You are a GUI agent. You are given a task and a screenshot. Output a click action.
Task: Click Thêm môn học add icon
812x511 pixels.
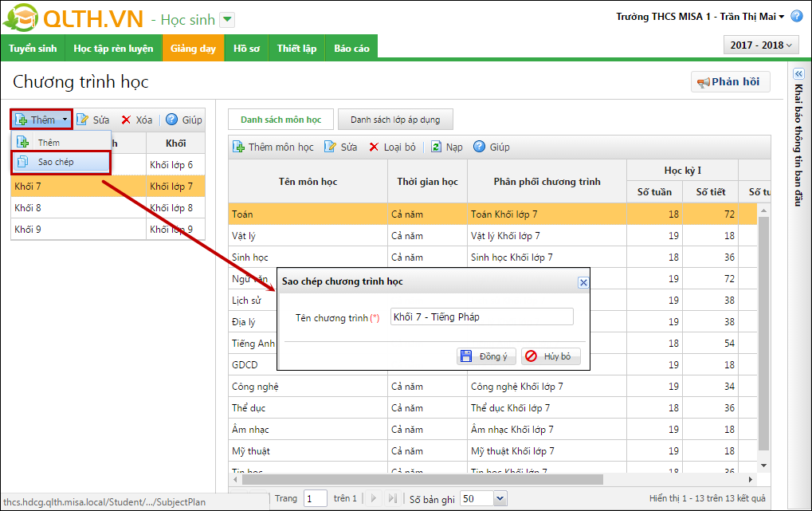238,147
